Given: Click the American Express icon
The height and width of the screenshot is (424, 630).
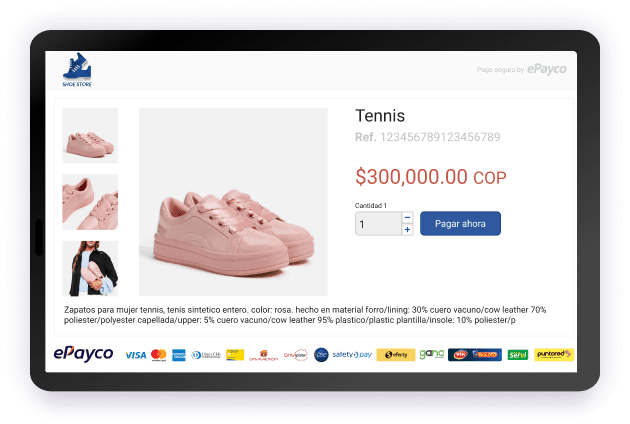Looking at the screenshot, I should click(x=179, y=355).
